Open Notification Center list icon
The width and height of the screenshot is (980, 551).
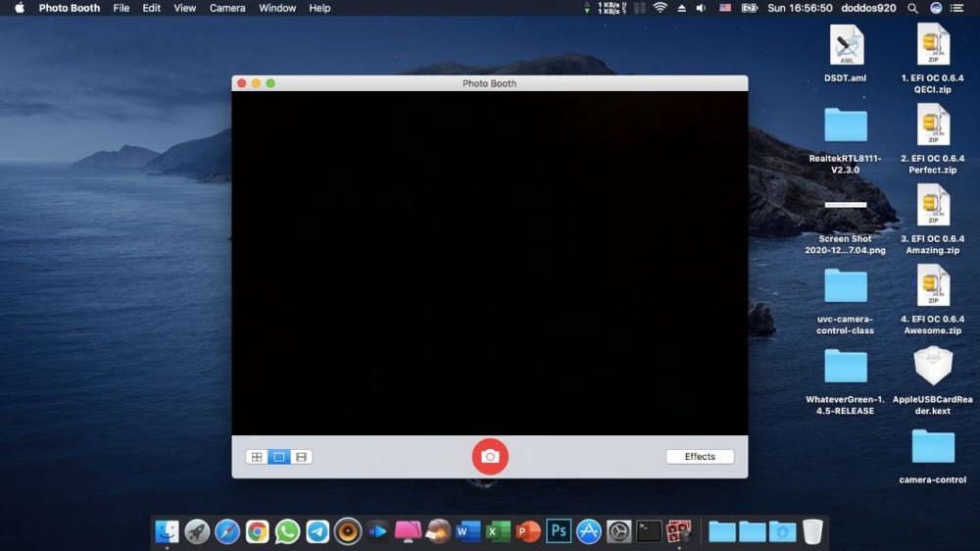957,8
